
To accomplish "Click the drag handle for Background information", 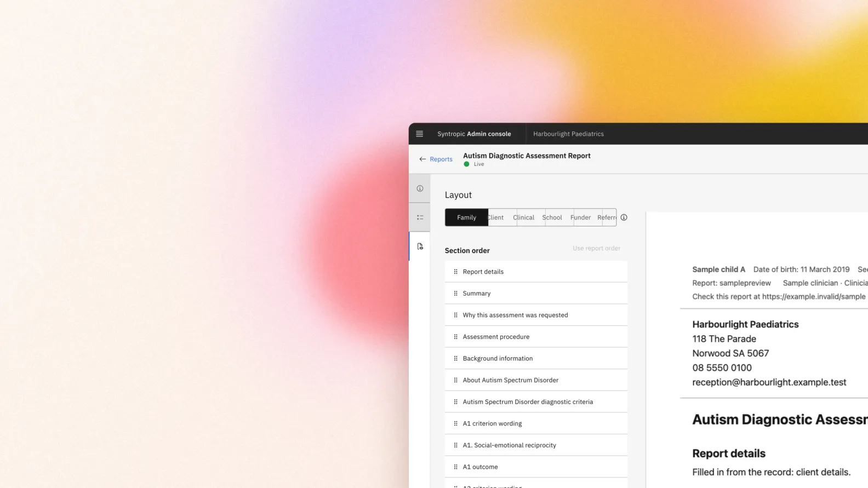I will (455, 358).
